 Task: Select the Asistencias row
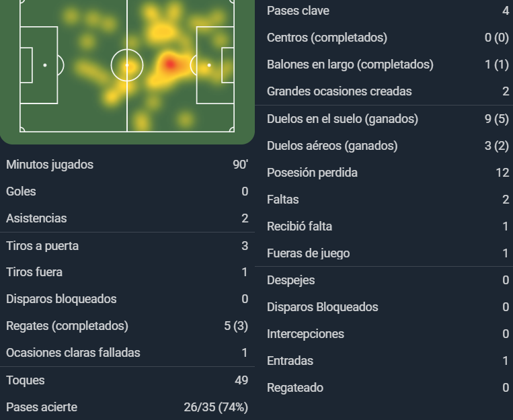[x=127, y=218]
